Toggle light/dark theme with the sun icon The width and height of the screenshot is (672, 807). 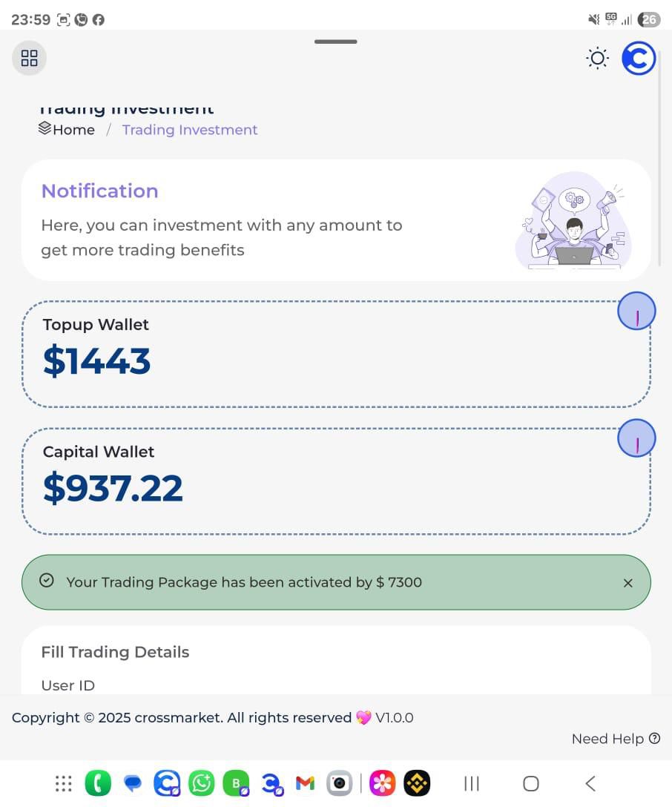pos(597,58)
